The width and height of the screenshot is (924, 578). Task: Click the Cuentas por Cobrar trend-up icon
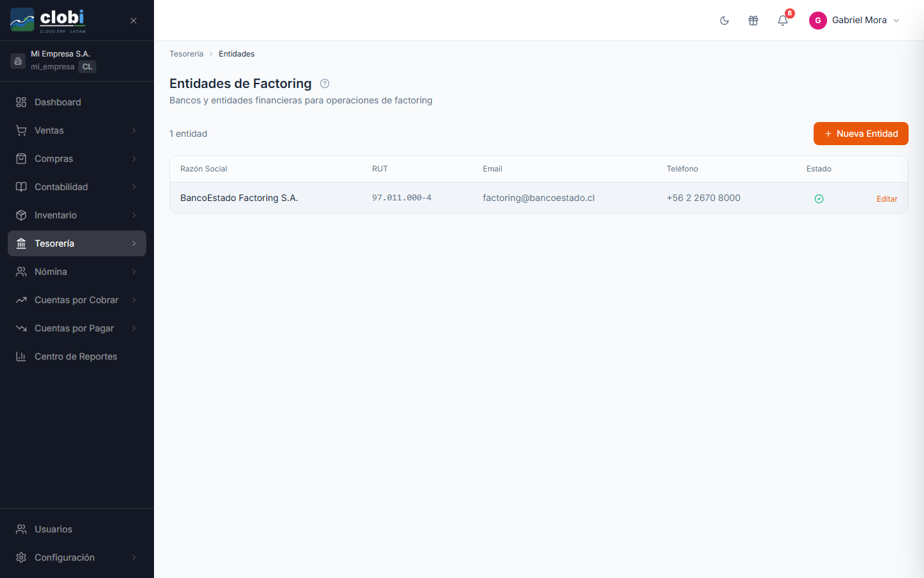21,300
